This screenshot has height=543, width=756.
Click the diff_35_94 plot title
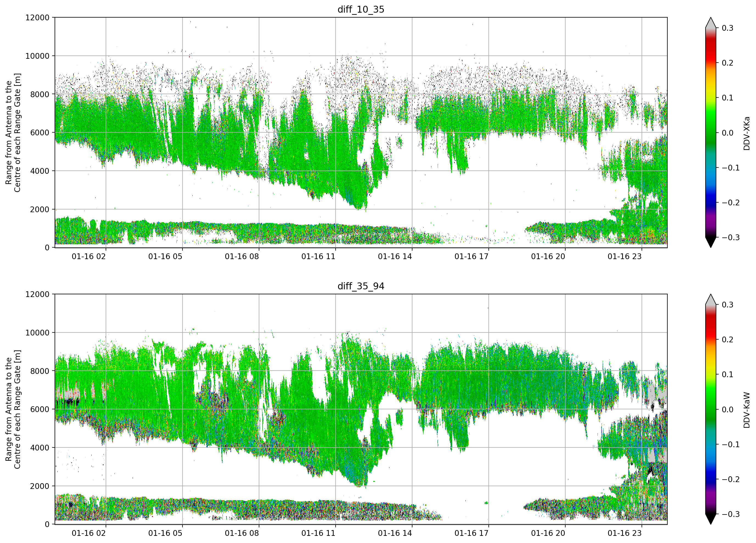pos(361,286)
